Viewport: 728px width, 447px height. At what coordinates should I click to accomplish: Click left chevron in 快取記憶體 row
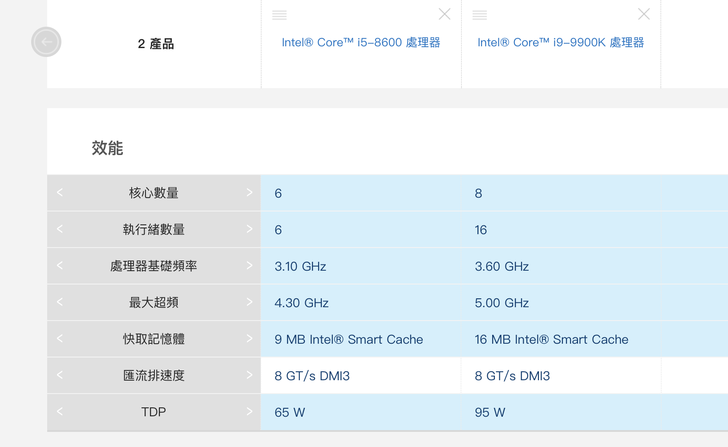[x=59, y=338]
